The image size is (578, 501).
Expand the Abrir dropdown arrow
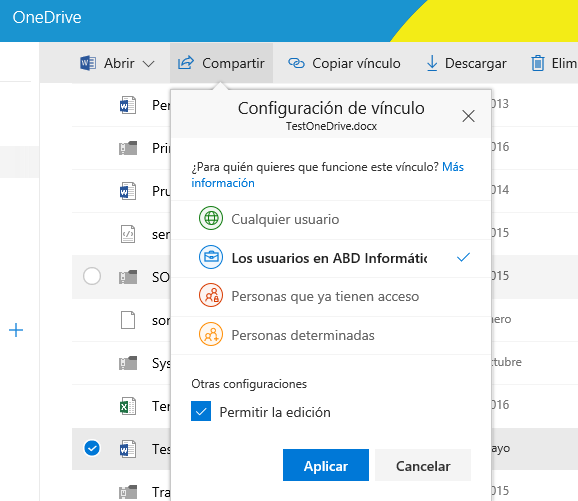[148, 64]
